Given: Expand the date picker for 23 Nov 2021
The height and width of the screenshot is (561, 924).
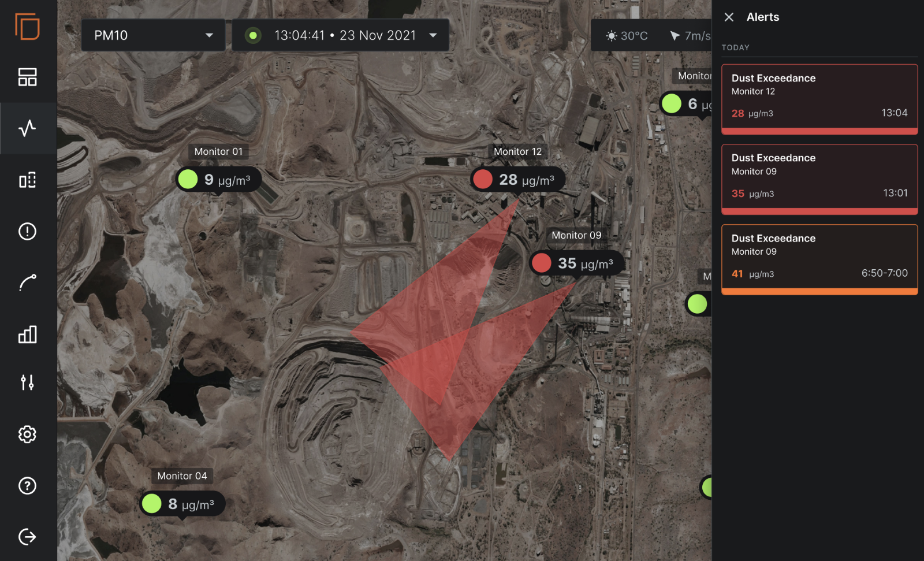Looking at the screenshot, I should pos(433,35).
